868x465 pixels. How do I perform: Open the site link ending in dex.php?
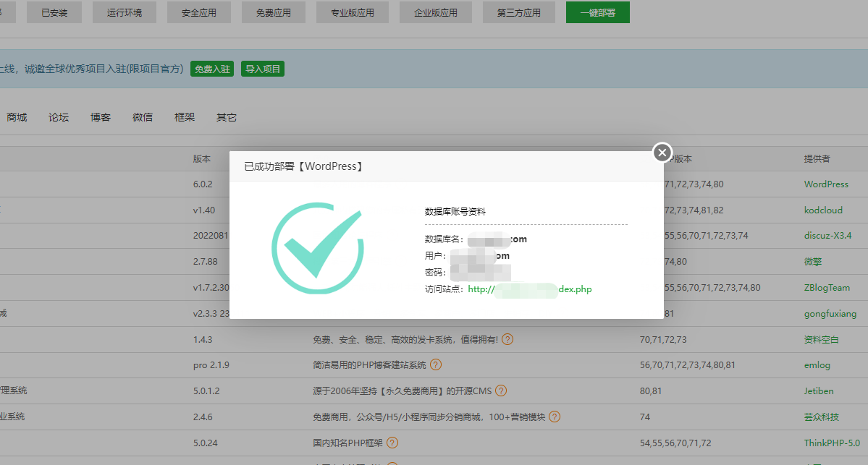coord(530,289)
